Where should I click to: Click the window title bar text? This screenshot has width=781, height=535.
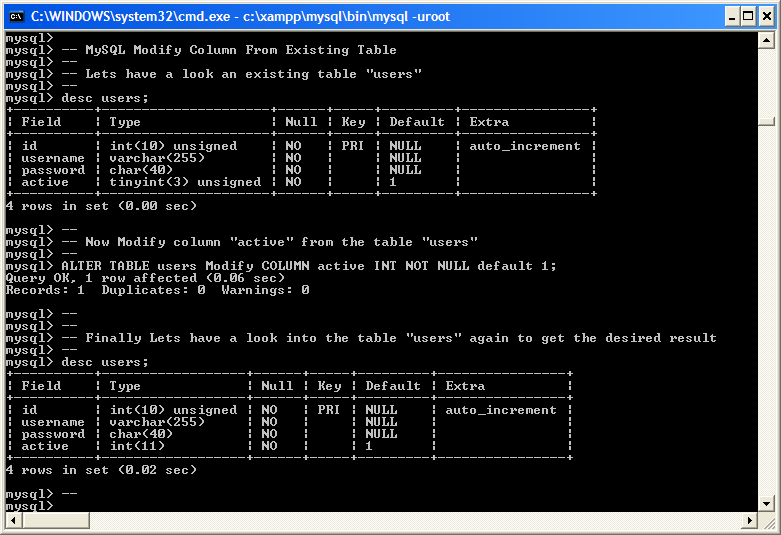point(240,16)
